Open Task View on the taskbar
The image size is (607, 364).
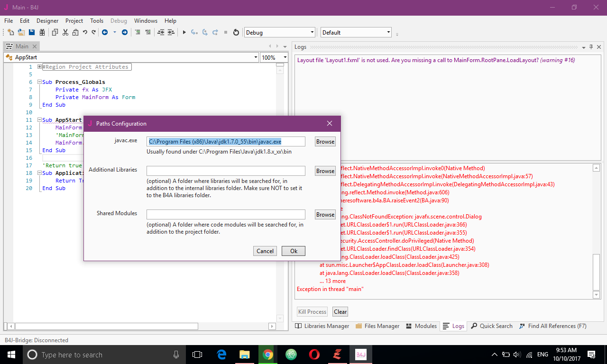pos(197,355)
